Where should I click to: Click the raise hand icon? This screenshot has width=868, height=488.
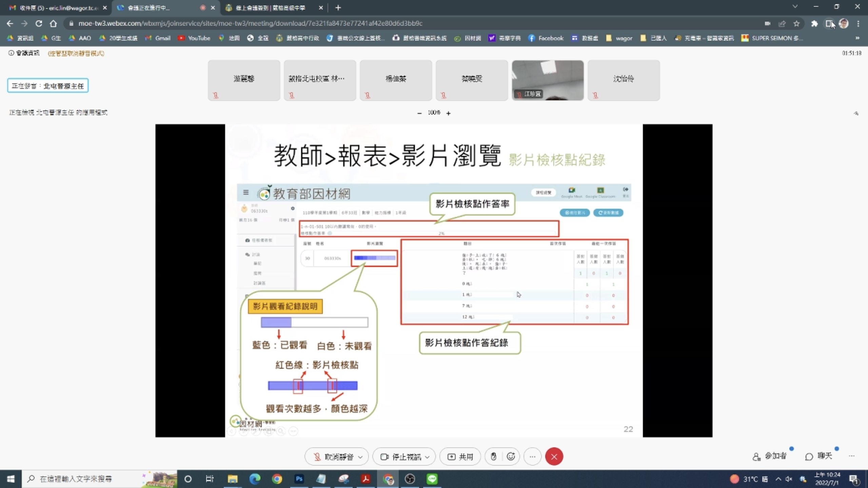[x=493, y=456]
